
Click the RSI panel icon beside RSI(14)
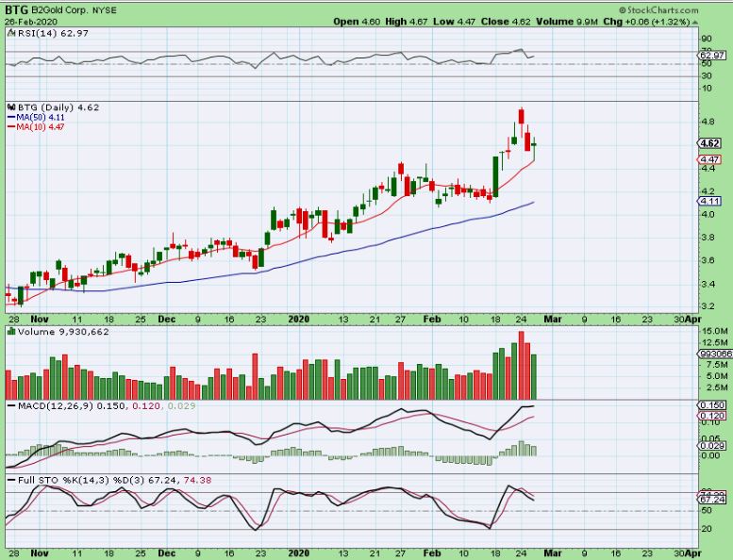coord(10,33)
